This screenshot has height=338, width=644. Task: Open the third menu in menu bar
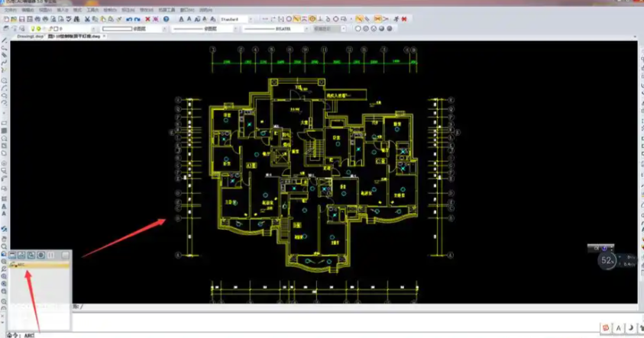[45, 10]
